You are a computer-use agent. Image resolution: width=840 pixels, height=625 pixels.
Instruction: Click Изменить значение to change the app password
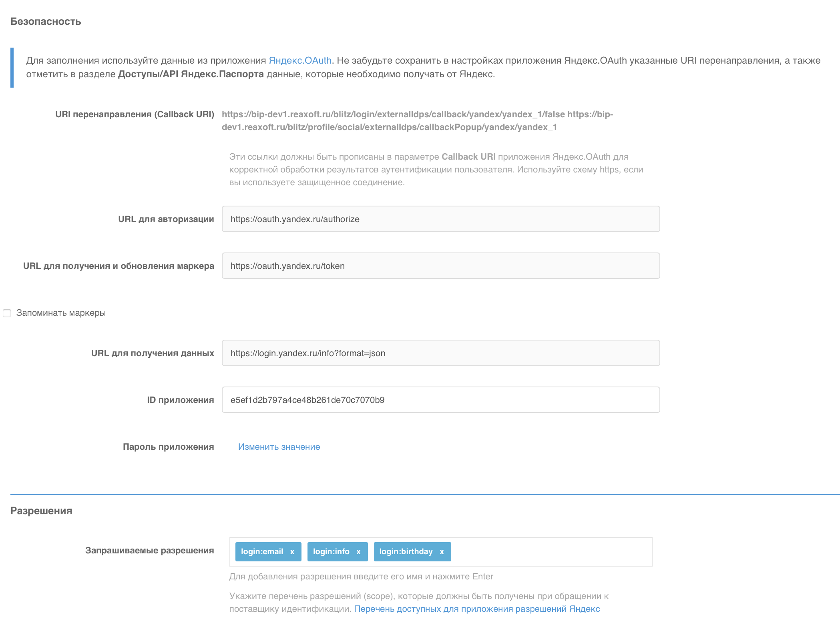coord(279,447)
